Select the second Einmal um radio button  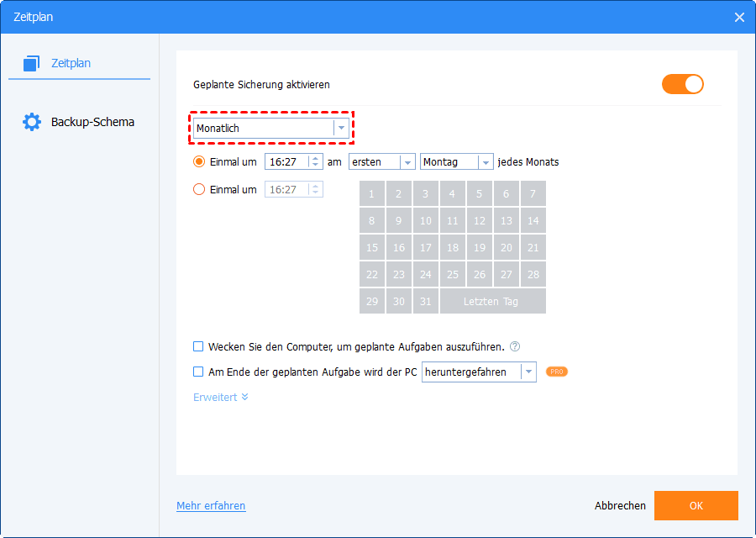[x=199, y=190]
